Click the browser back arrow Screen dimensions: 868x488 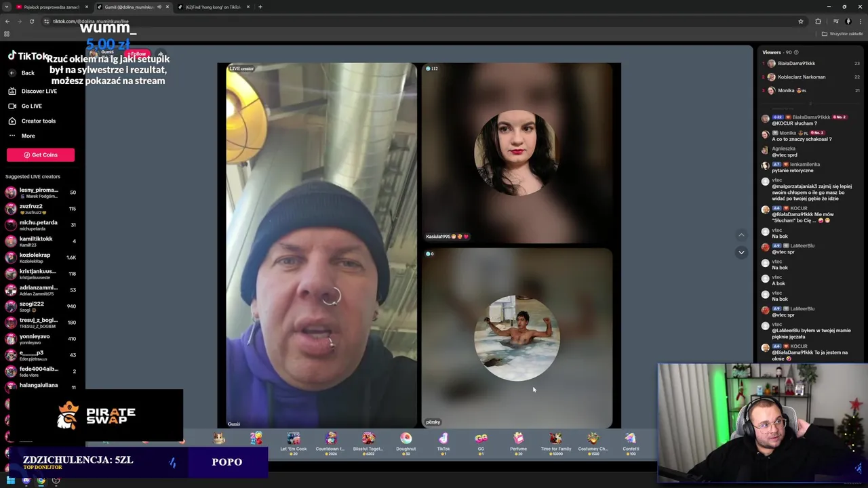[7, 21]
